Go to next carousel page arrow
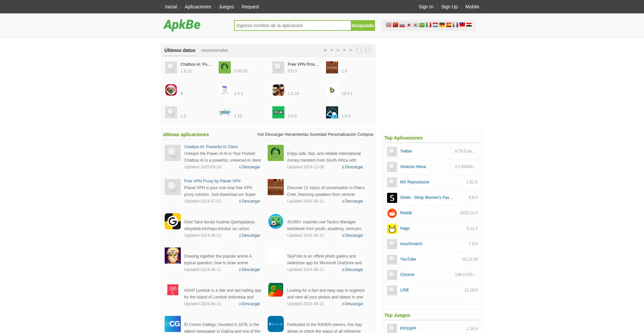The height and width of the screenshot is (333, 644). click(x=368, y=50)
